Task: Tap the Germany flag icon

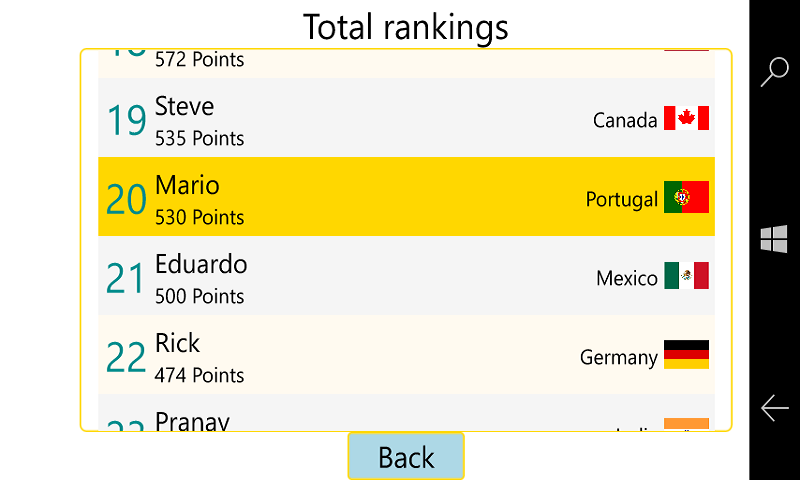Action: [686, 355]
